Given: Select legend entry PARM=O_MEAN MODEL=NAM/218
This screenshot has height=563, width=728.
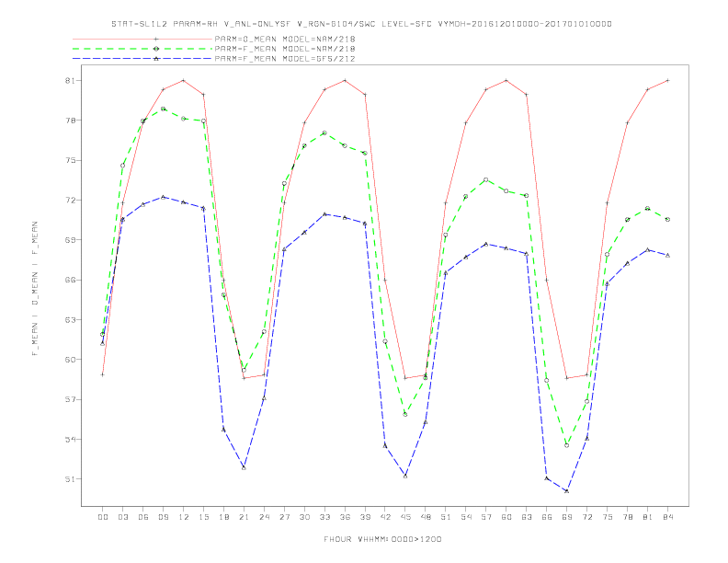Looking at the screenshot, I should 285,39.
